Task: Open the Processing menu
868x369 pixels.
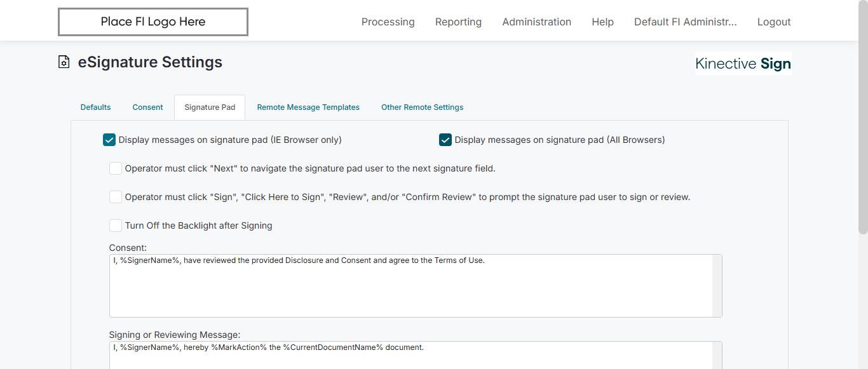Action: (x=388, y=22)
